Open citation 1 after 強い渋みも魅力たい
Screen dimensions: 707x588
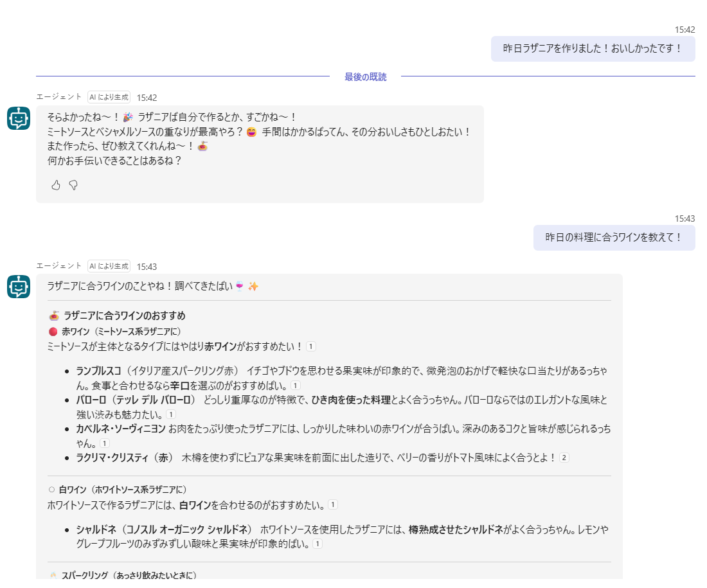(171, 414)
